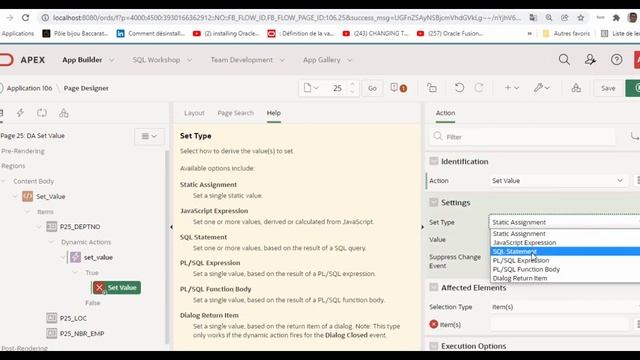Open the Layout tab

pyautogui.click(x=194, y=113)
